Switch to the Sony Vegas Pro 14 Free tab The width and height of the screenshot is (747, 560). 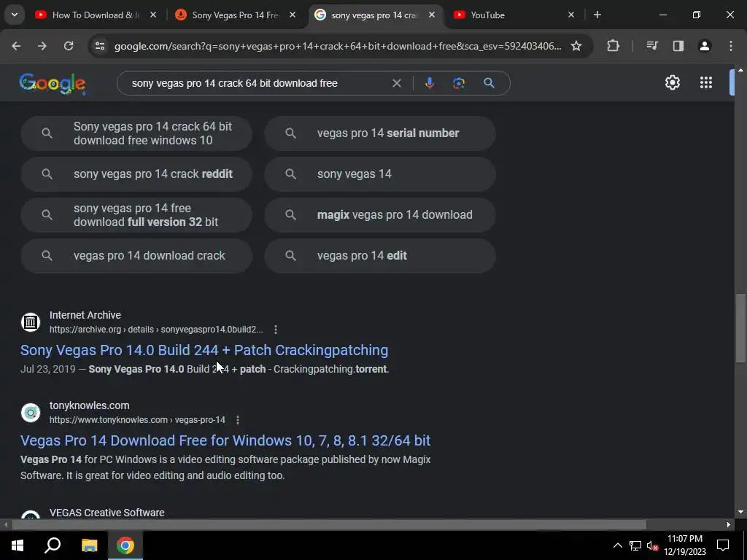[x=236, y=15]
